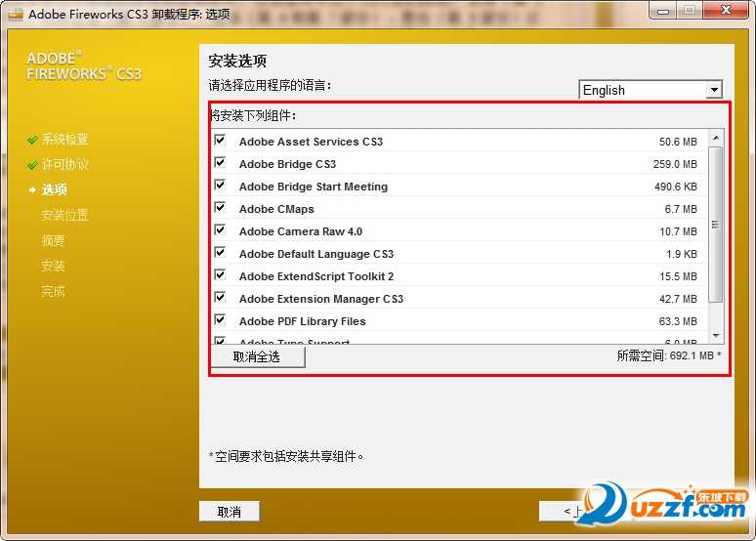Uncheck Adobe ExtendScript Toolkit 2 checkbox
Viewport: 756px width, 541px height.
point(220,274)
